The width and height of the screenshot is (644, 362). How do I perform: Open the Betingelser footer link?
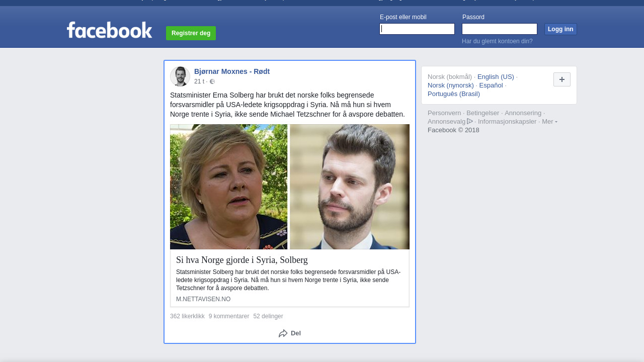(483, 113)
